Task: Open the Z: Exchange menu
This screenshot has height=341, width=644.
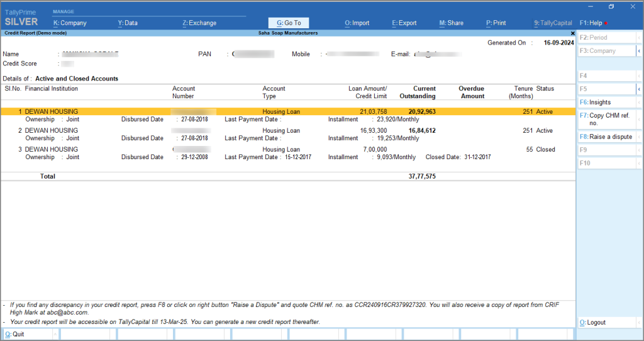Action: pos(199,23)
